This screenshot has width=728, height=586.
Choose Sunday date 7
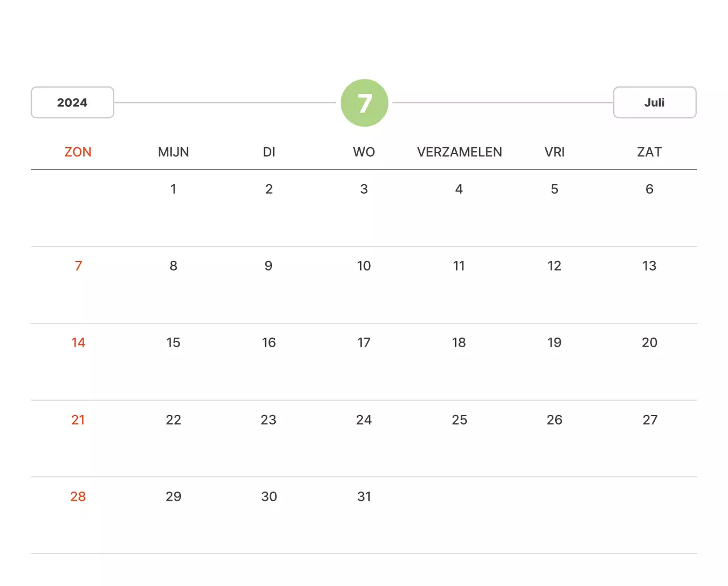(x=78, y=266)
